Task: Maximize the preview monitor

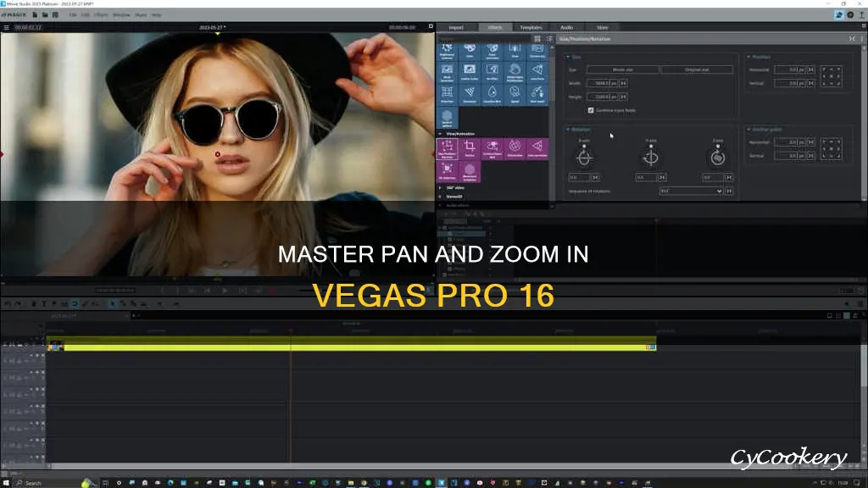Action: pyautogui.click(x=431, y=26)
